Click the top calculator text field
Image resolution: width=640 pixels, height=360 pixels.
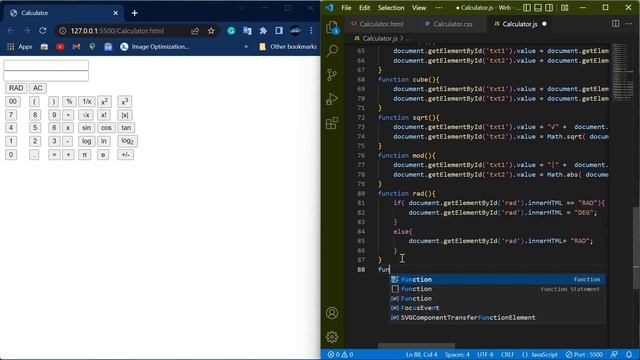tap(46, 65)
